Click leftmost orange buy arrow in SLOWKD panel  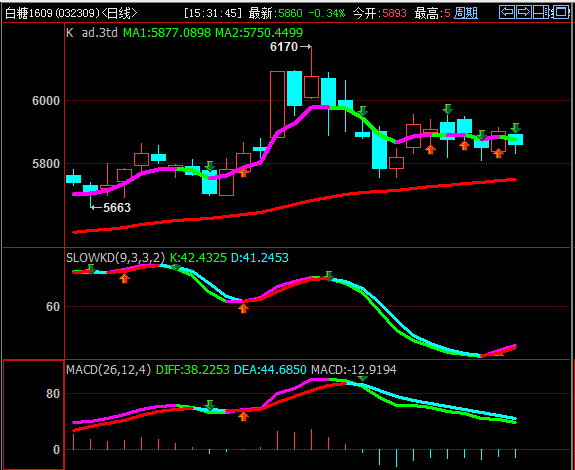click(125, 278)
